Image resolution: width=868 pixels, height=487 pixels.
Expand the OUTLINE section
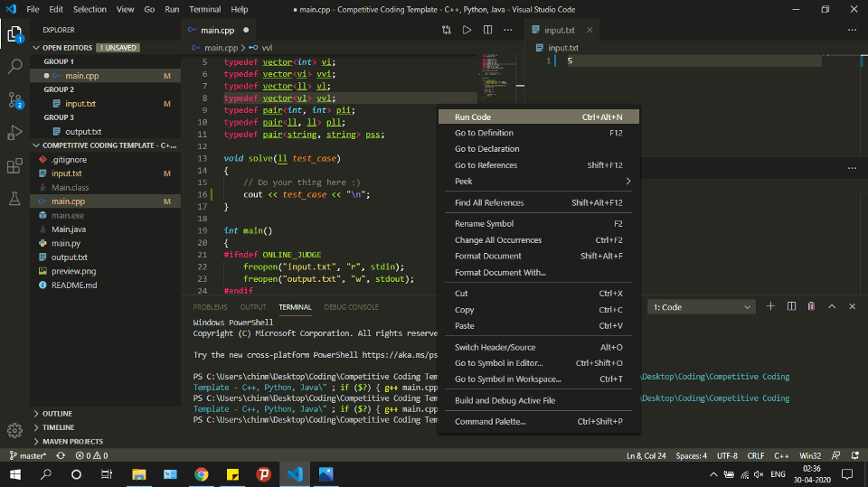pos(57,414)
